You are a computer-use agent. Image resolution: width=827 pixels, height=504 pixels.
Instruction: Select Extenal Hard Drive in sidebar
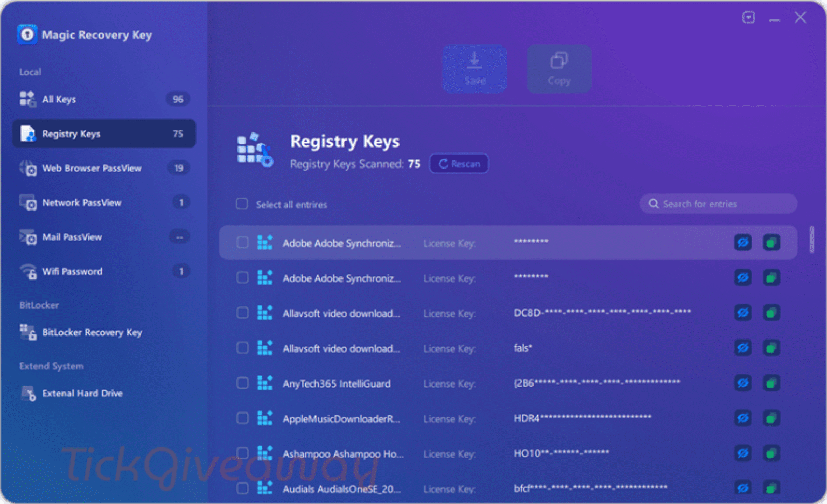[104, 393]
